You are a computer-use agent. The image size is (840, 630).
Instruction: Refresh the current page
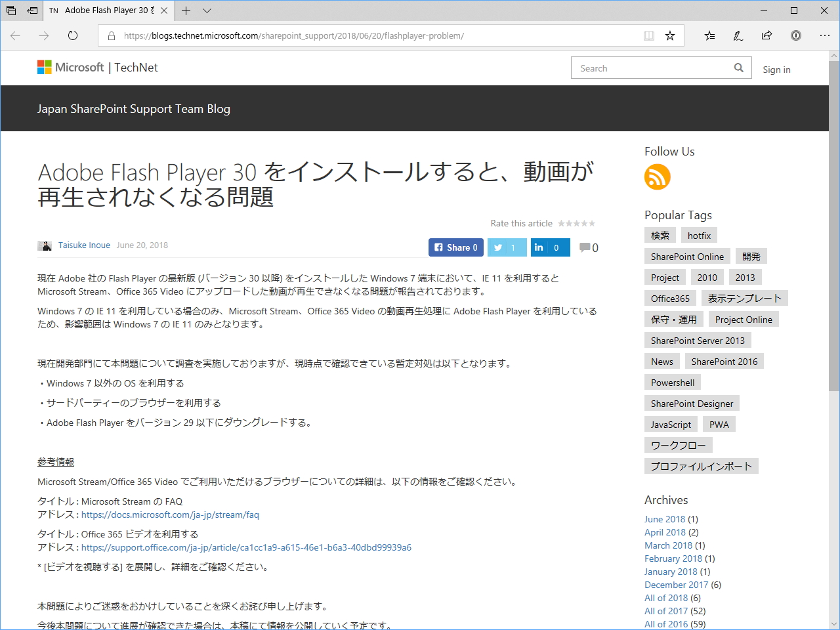tap(72, 36)
